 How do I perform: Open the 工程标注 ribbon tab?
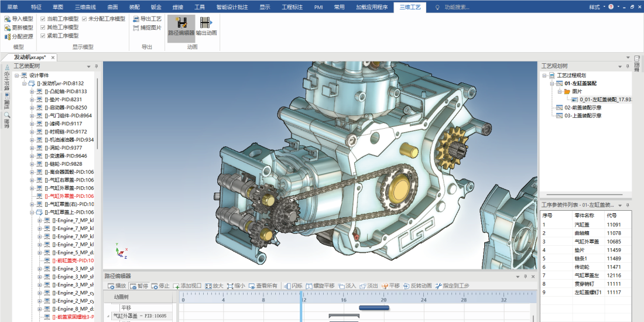point(292,7)
